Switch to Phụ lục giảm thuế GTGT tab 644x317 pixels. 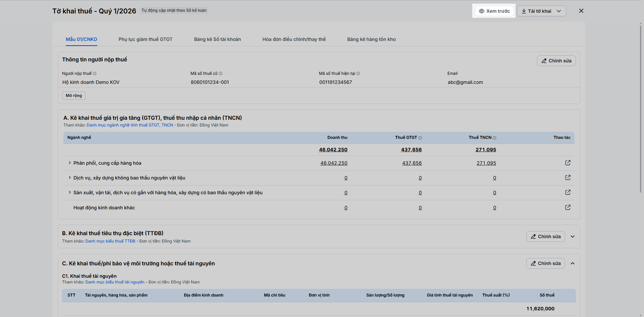(146, 39)
